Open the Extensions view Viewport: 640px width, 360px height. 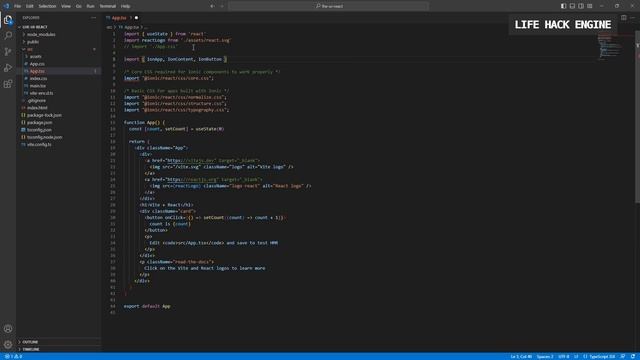tap(8, 84)
